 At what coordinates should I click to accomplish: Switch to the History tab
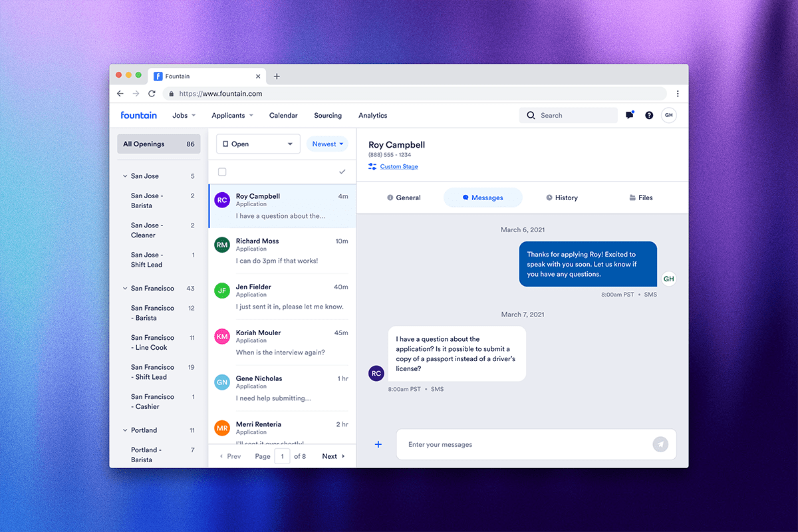click(561, 198)
